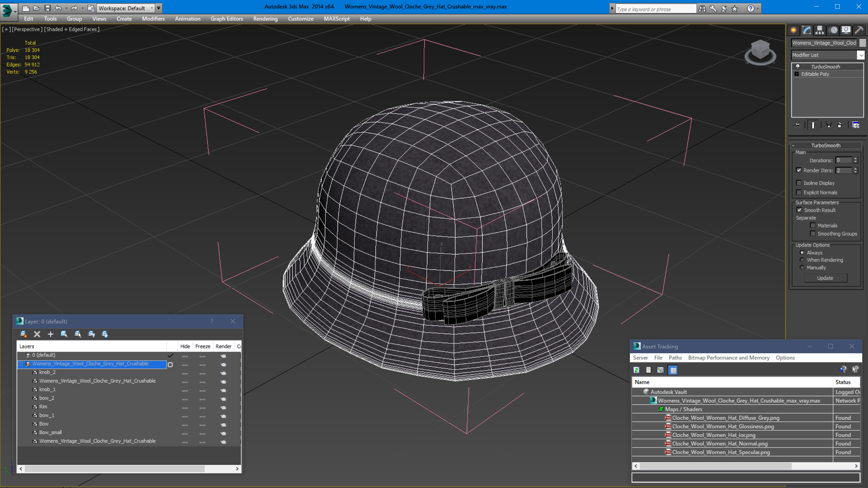Screen dimensions: 868x488
Task: Click Freeze/Unfreeze All Layers icon
Action: point(105,334)
